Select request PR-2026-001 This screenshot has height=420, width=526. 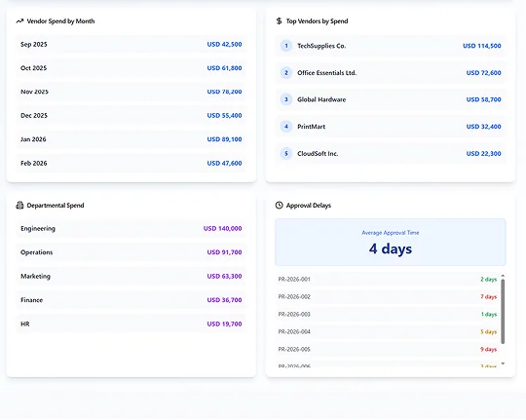pyautogui.click(x=294, y=280)
